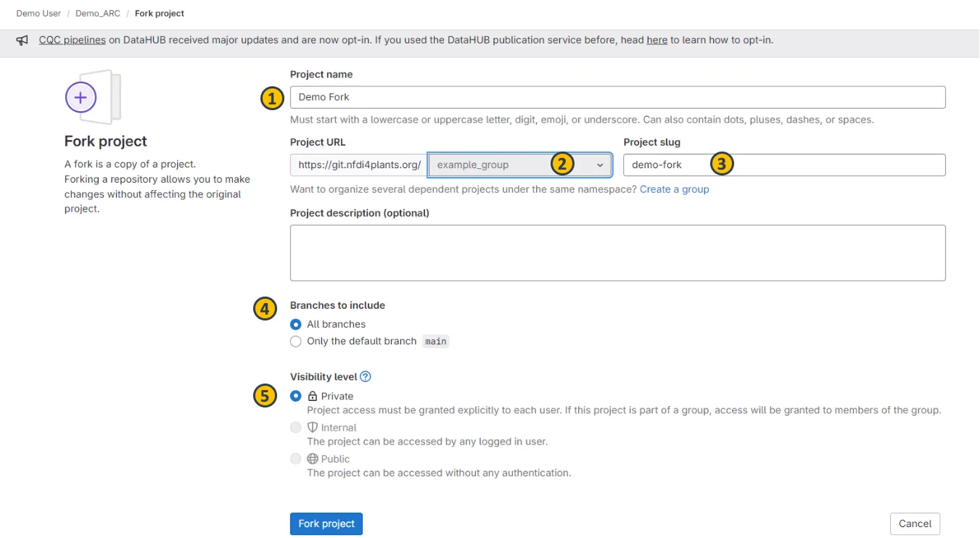
Task: Click the globe icon beside Public
Action: click(313, 459)
